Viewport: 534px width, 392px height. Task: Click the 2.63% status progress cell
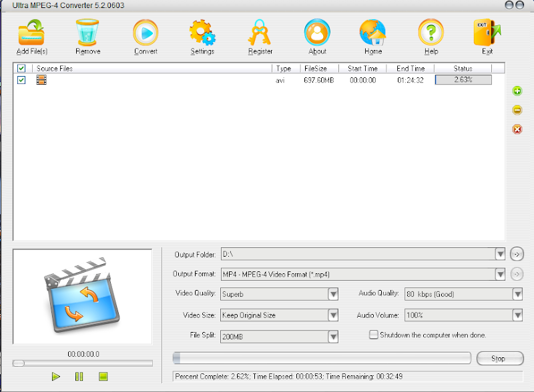click(463, 79)
